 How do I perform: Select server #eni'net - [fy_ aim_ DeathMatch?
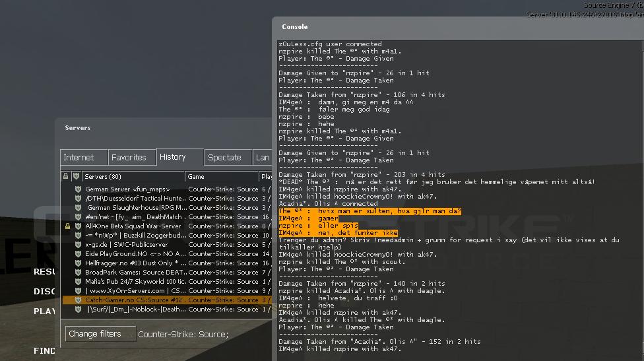tap(166, 217)
